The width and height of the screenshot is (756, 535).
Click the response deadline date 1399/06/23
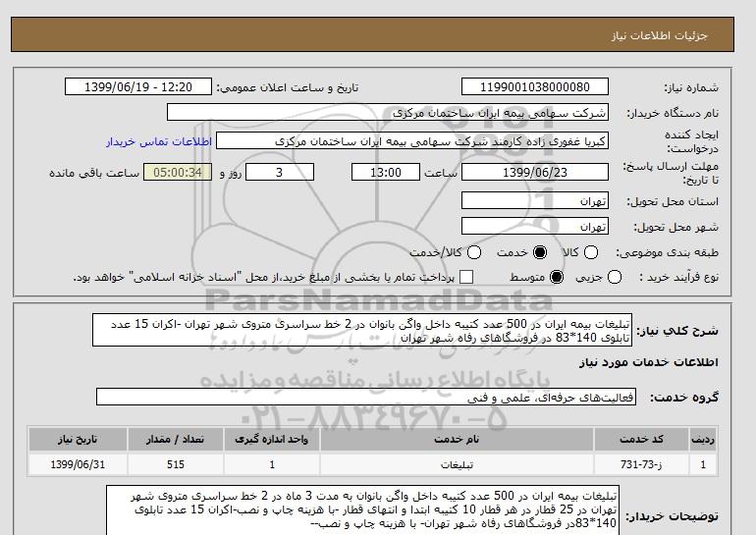(x=535, y=172)
